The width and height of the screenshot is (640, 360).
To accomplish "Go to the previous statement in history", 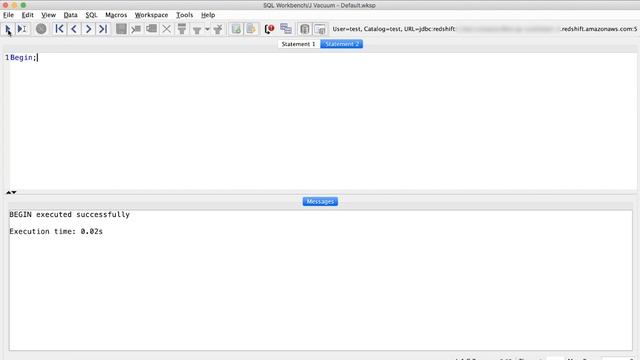I will click(x=74, y=29).
